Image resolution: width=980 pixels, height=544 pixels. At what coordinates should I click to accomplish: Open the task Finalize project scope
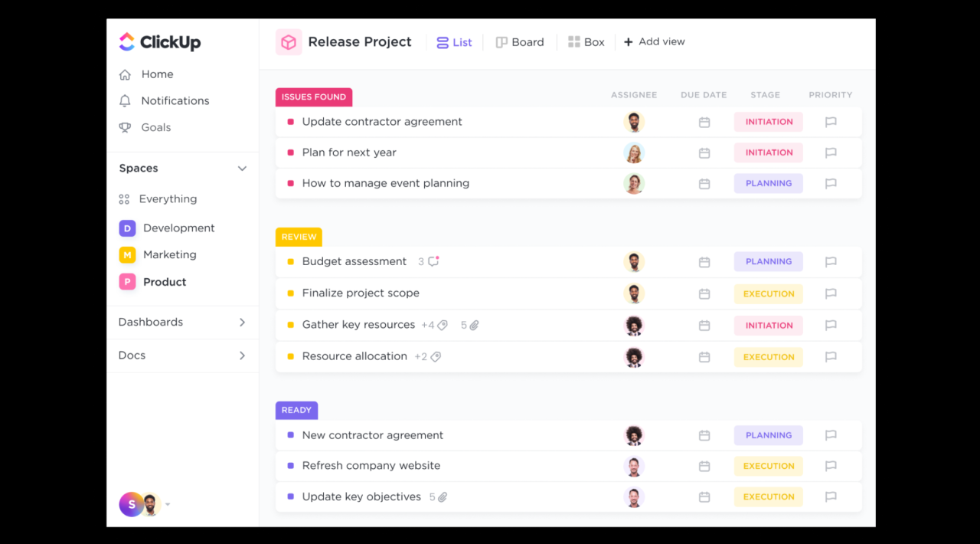point(361,293)
